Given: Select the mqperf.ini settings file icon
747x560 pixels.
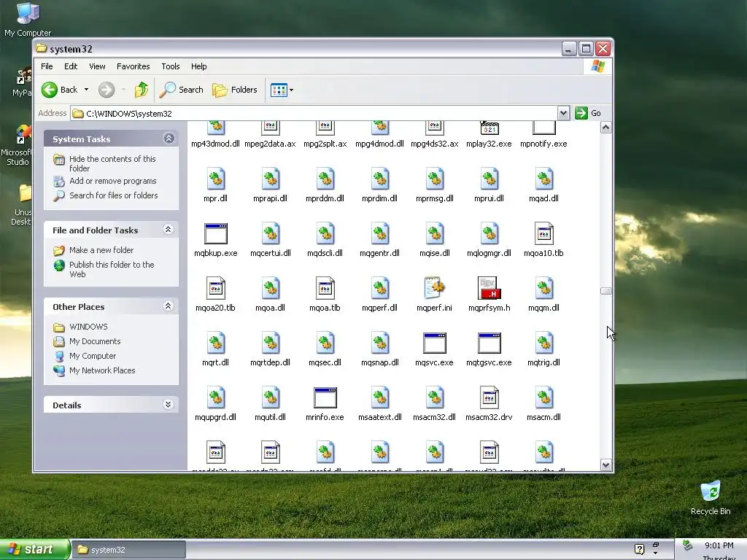Looking at the screenshot, I should pos(434,289).
